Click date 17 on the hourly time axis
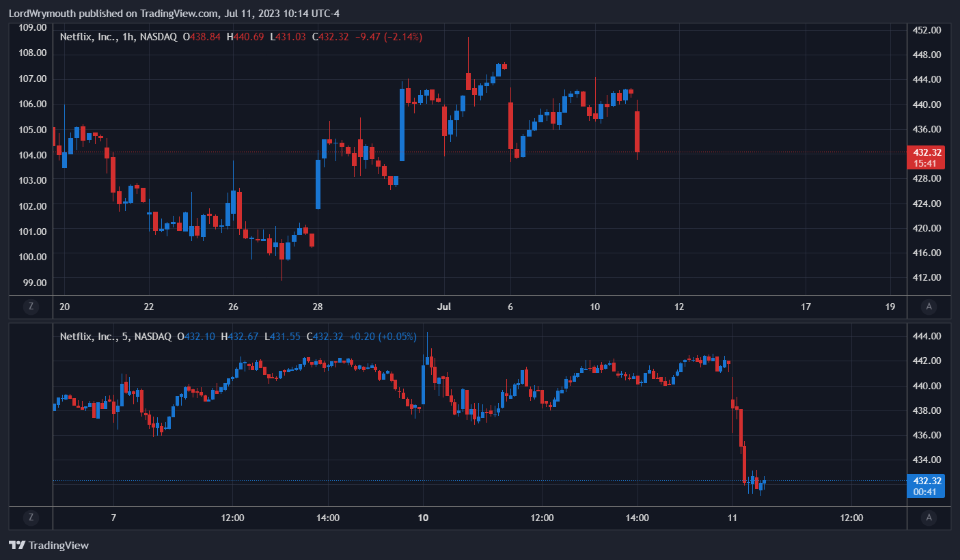Screen dimensions: 960x560 point(806,307)
